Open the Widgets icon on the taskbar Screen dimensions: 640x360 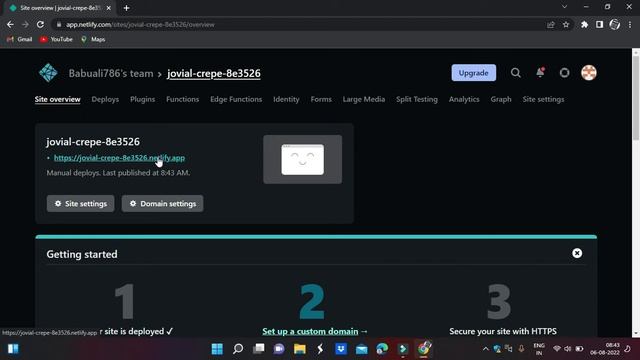(13, 349)
